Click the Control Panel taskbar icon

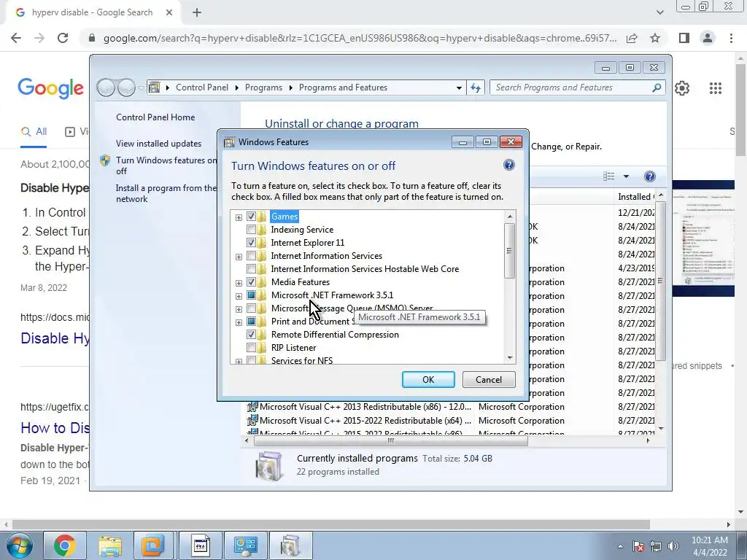(246, 545)
